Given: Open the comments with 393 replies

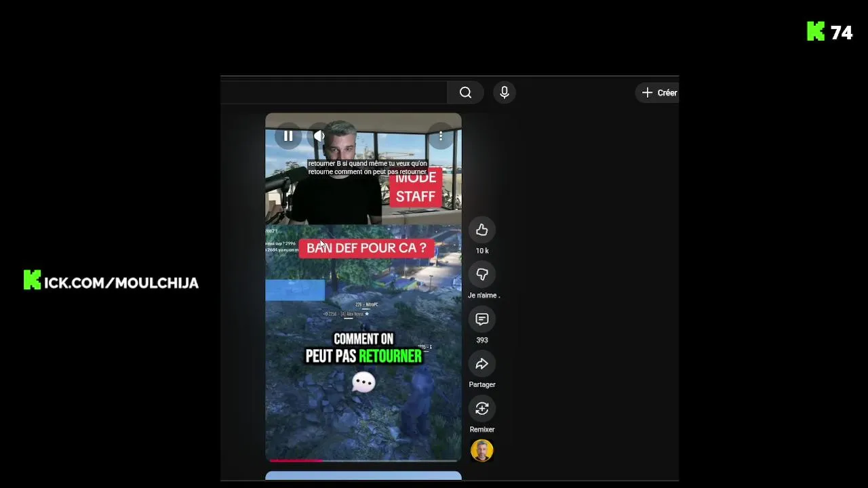Looking at the screenshot, I should pos(482,319).
